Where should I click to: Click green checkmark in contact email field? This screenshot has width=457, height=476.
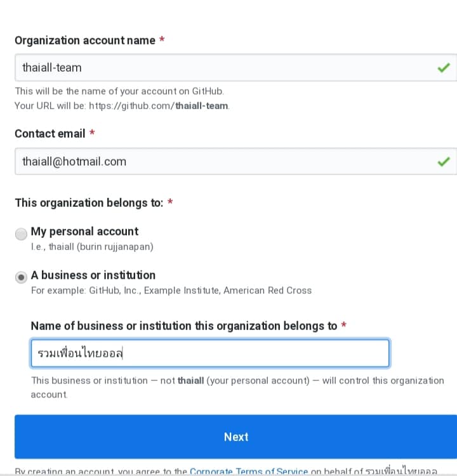click(x=444, y=162)
